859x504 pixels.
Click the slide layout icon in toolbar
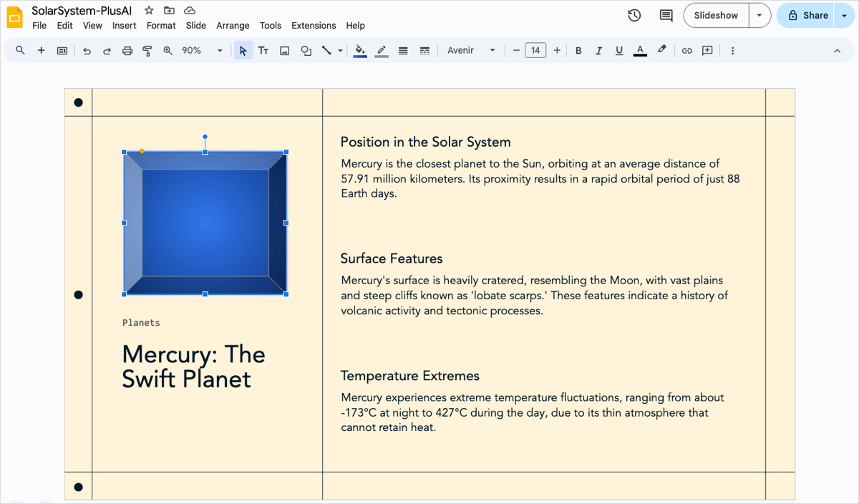click(62, 51)
